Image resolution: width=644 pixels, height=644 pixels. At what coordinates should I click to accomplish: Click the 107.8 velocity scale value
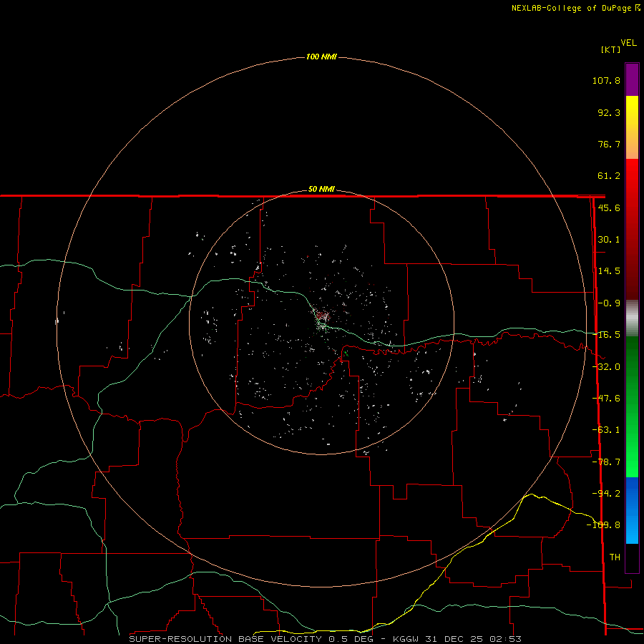pyautogui.click(x=606, y=80)
